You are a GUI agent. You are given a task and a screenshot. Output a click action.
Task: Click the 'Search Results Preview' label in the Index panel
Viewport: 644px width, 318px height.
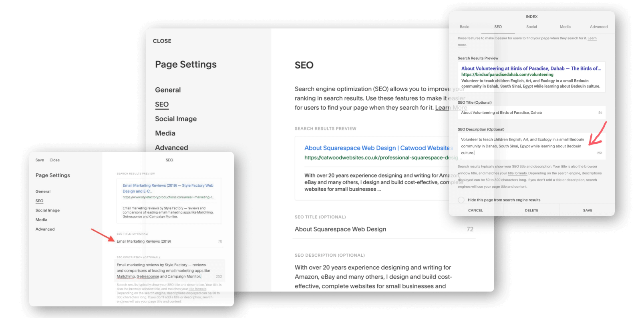pyautogui.click(x=478, y=58)
